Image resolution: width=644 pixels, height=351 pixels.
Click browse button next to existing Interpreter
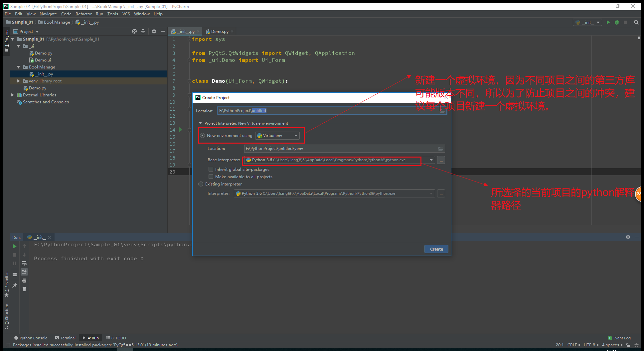tap(441, 193)
